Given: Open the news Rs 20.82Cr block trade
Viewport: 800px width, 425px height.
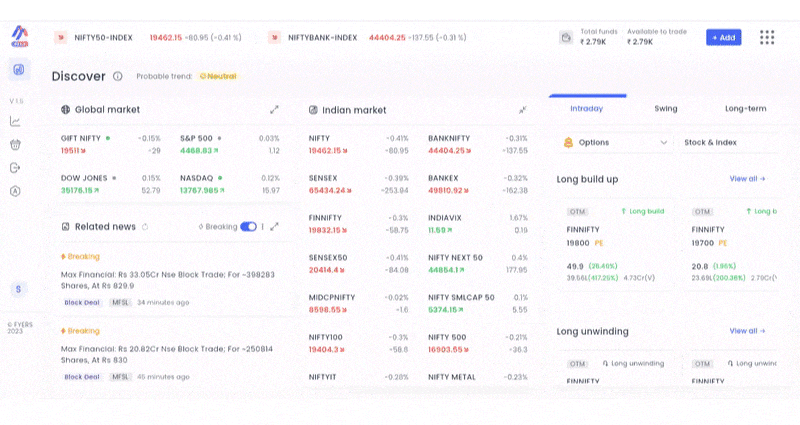Looking at the screenshot, I should tap(167, 355).
